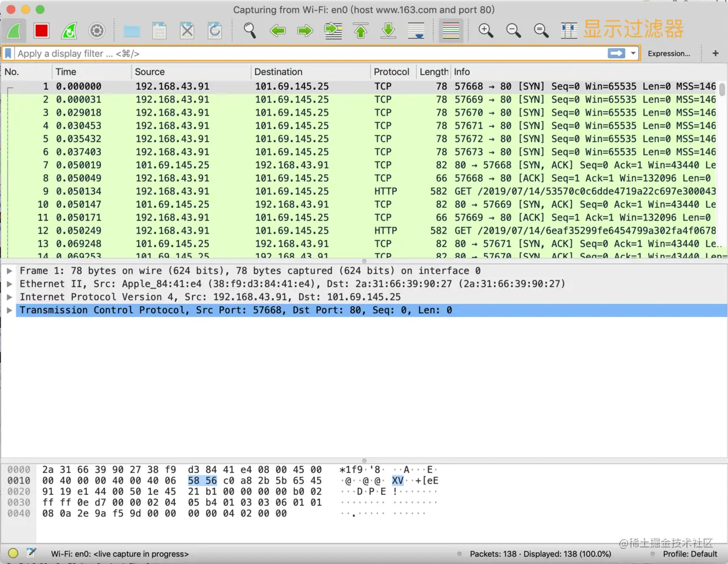Screen dimensions: 728x564
Task: Sort by the Time column header
Action: pos(92,72)
